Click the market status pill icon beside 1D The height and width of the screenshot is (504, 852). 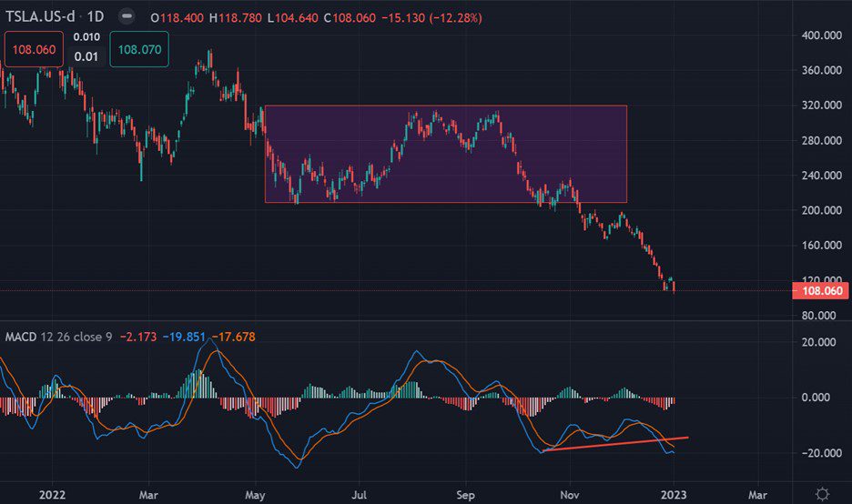(x=127, y=16)
